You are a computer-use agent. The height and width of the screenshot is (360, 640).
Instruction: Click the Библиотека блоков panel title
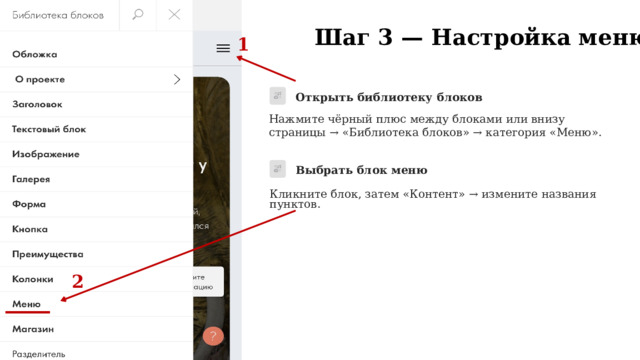pyautogui.click(x=58, y=15)
